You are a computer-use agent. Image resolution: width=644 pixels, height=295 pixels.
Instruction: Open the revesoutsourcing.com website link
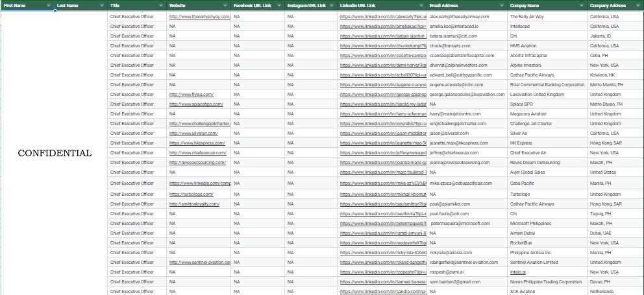[197, 163]
